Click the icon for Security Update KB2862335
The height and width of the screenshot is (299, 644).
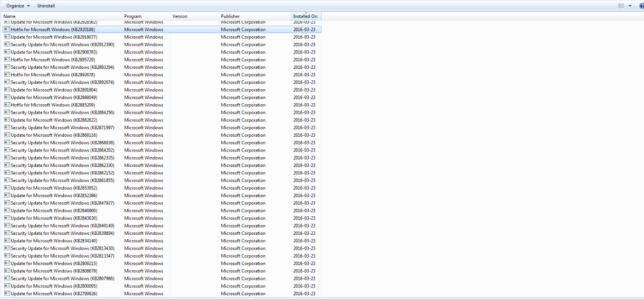[7, 158]
